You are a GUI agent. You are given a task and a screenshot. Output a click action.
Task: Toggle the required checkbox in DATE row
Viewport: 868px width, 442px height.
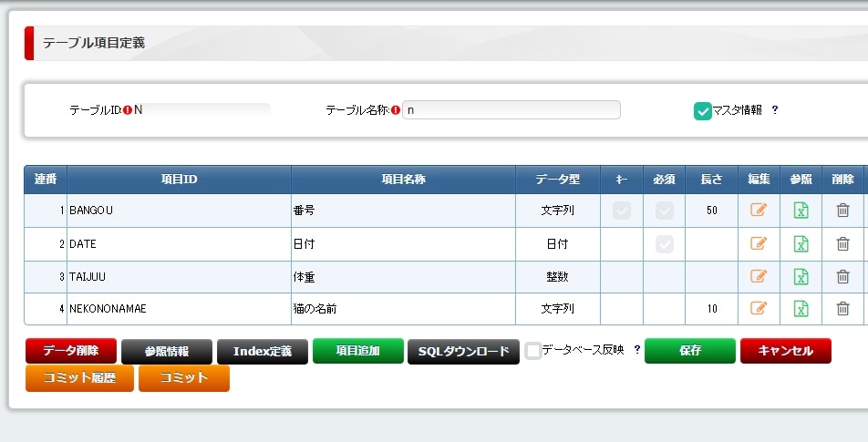(x=665, y=244)
